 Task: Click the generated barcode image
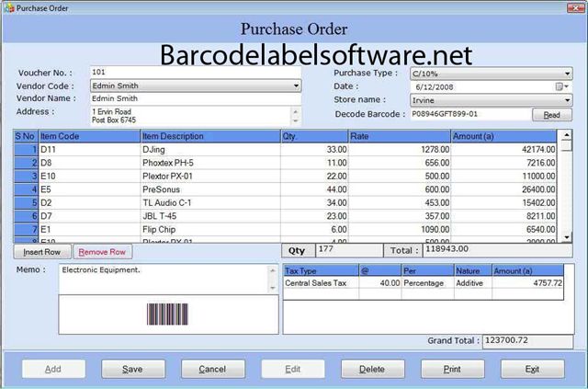click(167, 315)
